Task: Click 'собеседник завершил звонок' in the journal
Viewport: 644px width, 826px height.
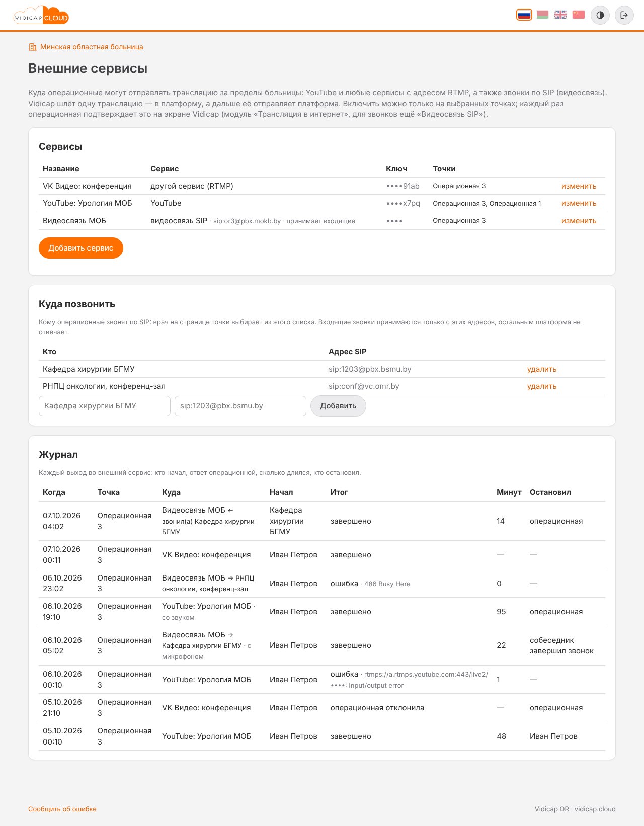Action: point(561,645)
